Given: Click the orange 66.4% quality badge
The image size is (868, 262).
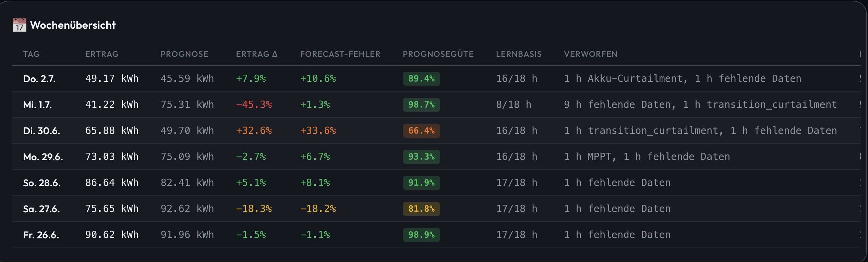Looking at the screenshot, I should tap(421, 131).
